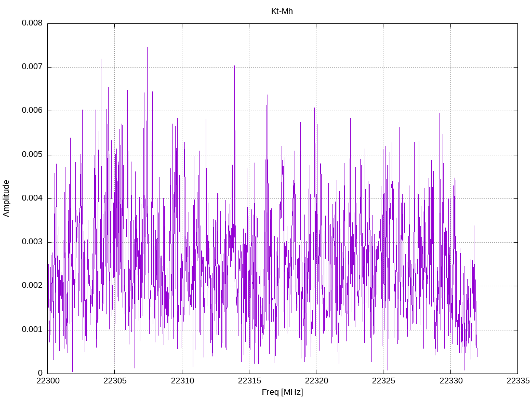Click y-axis tick label 0.003
The width and height of the screenshot is (532, 399).
click(x=32, y=242)
